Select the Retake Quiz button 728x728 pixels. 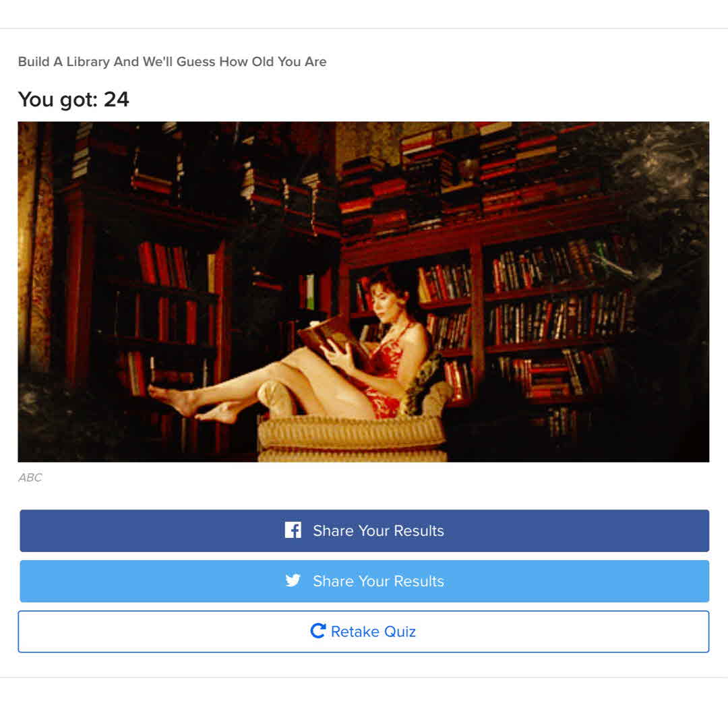(x=363, y=632)
